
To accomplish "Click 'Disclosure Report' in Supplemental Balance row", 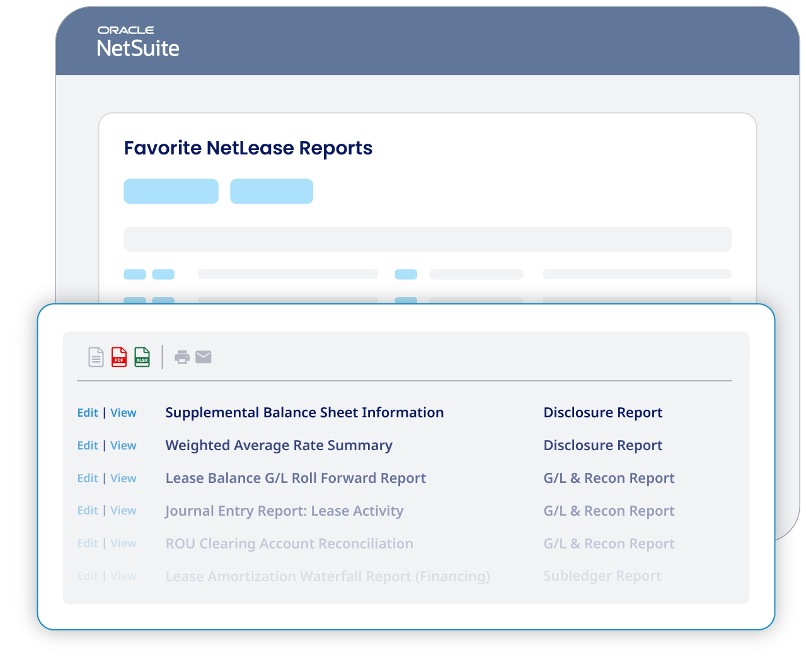I will [x=603, y=413].
